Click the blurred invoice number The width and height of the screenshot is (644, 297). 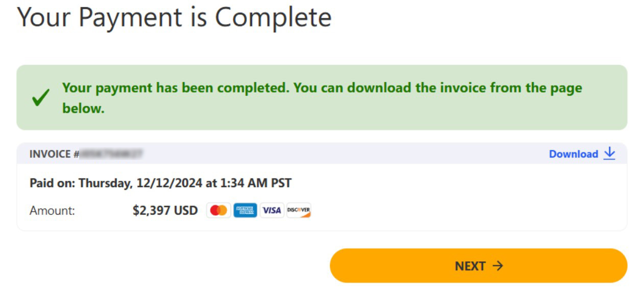111,154
